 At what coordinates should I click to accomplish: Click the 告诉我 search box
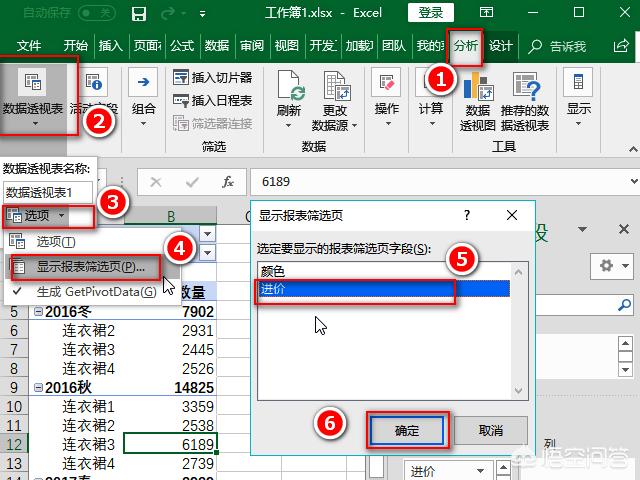coord(557,47)
